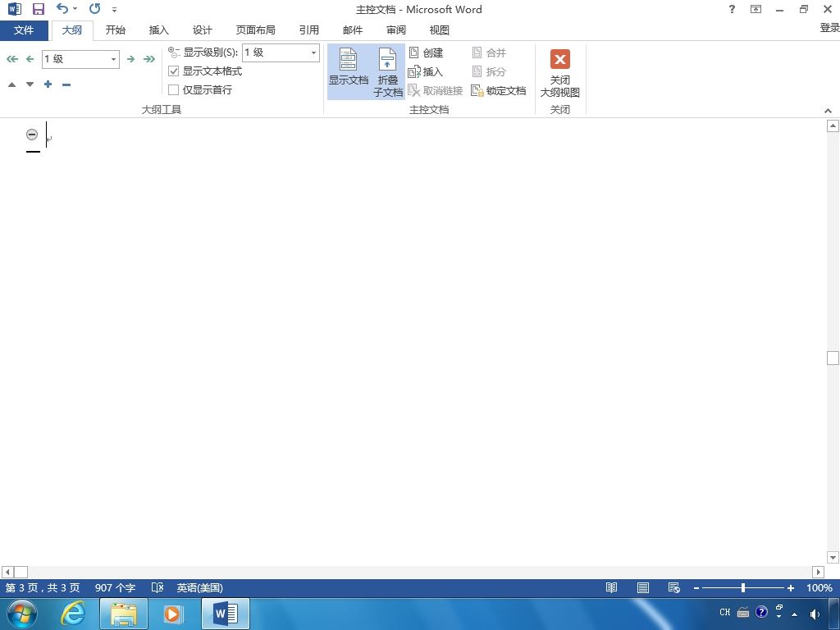Save document with quick access save icon

39,8
